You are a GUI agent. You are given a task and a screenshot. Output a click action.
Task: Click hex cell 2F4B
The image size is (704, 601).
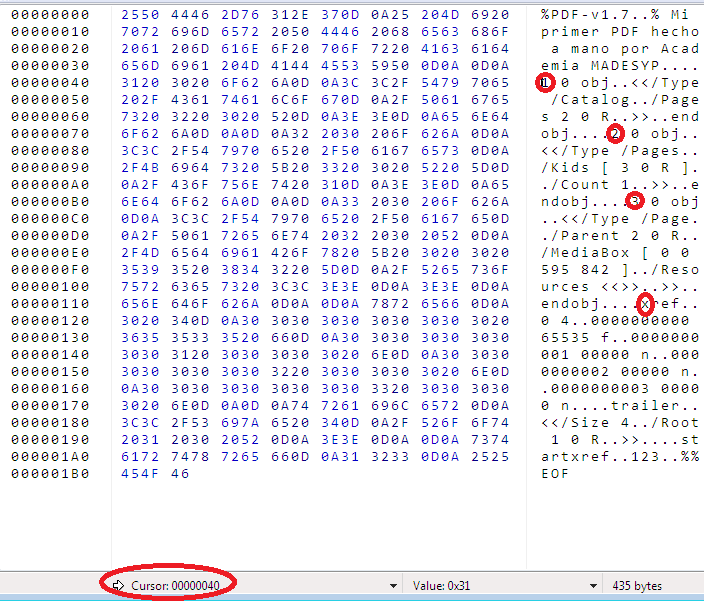[140, 168]
